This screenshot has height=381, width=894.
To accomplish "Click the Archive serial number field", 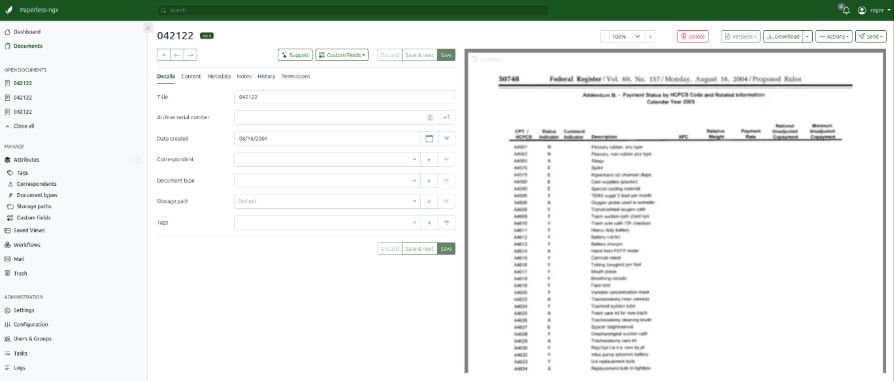I will click(336, 117).
